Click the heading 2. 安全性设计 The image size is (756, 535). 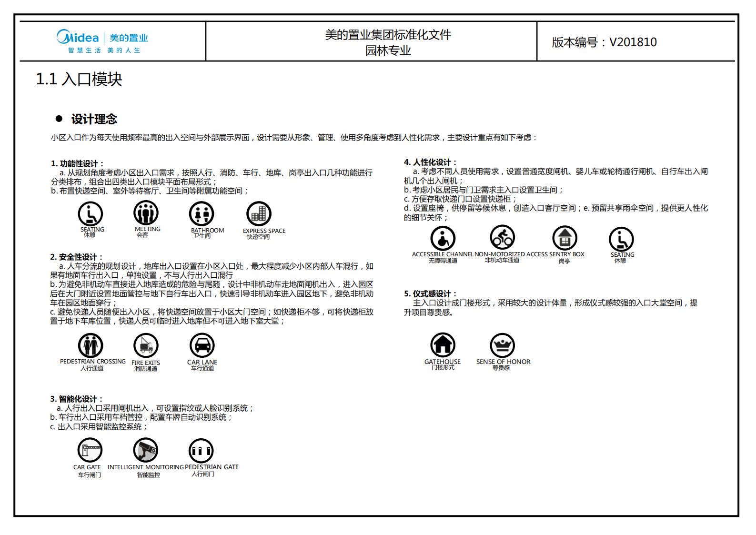click(x=77, y=257)
